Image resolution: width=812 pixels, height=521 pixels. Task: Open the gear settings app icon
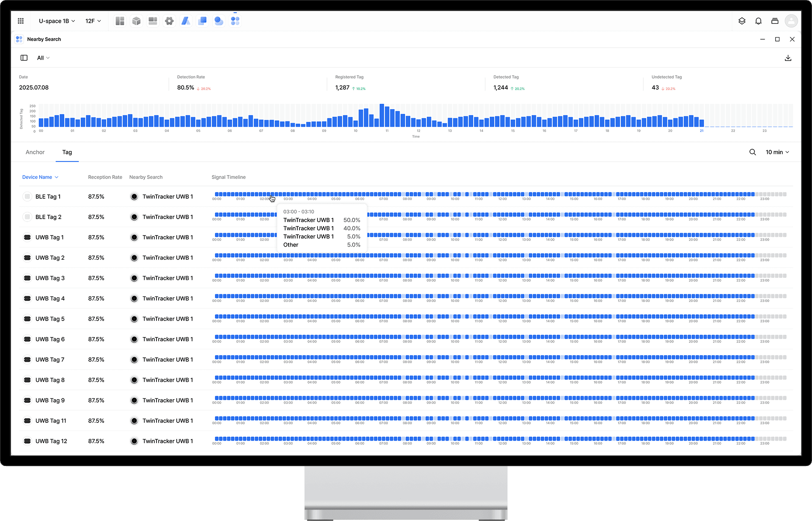tap(169, 21)
